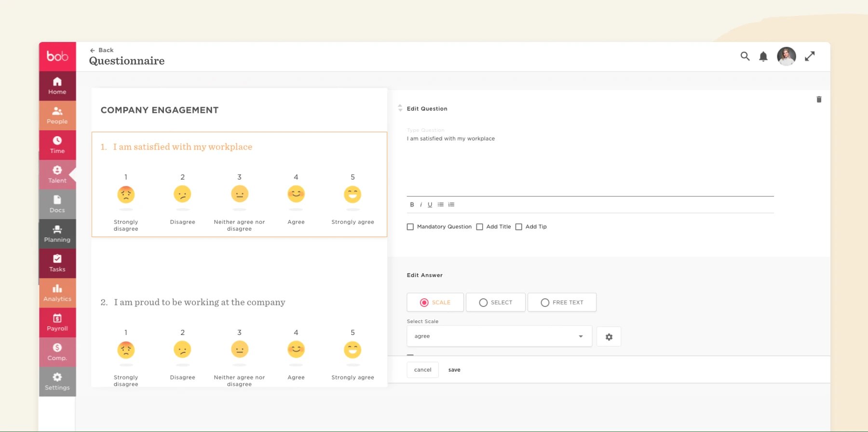
Task: Delete question using the trash icon
Action: (x=818, y=99)
